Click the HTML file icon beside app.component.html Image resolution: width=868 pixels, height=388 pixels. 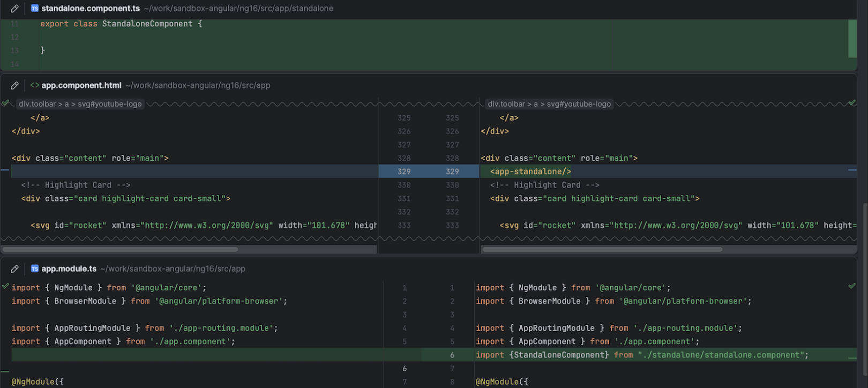pyautogui.click(x=35, y=85)
